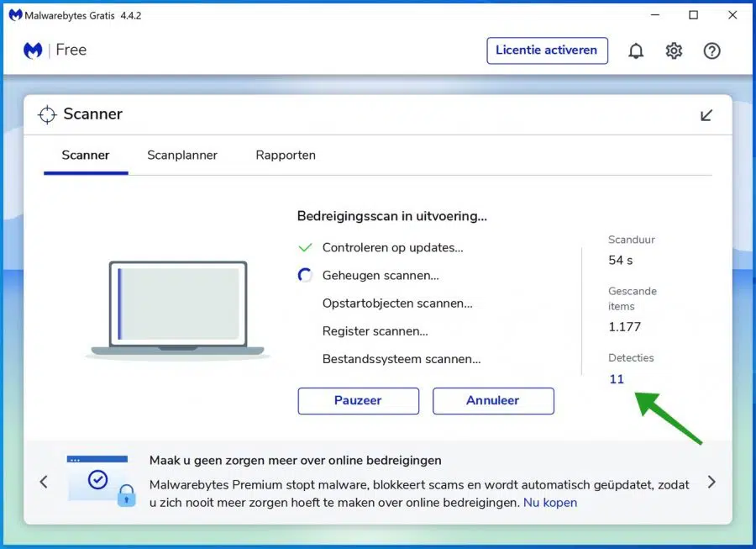The height and width of the screenshot is (549, 756).
Task: Click the shield and lock promo image
Action: [x=102, y=481]
